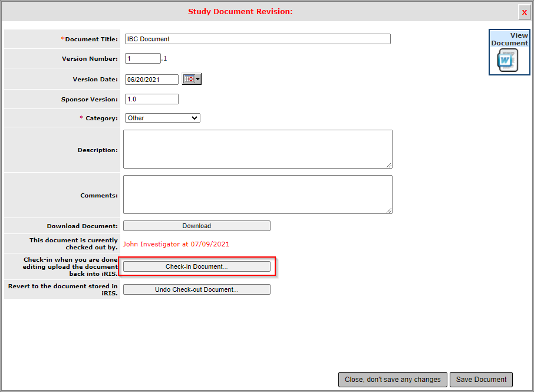Viewport: 534px width, 392px height.
Task: Click the View Document label text
Action: pyautogui.click(x=509, y=39)
